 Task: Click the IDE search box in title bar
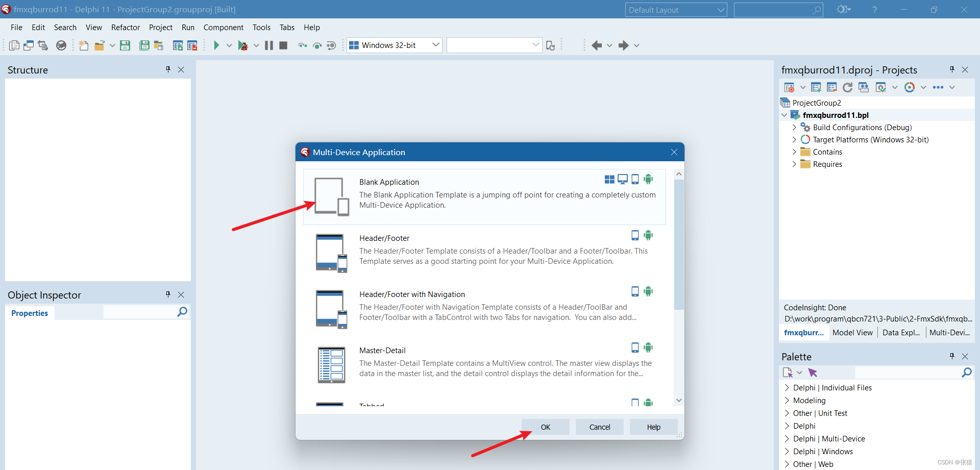pos(778,10)
